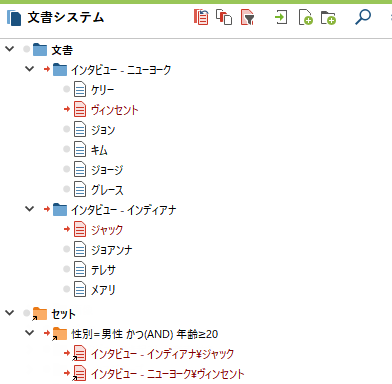Image resolution: width=392 pixels, height=384 pixels.
Task: Collapse the 性別=男性 かつ(AND) 年齢≥20 set
Action: [30, 333]
